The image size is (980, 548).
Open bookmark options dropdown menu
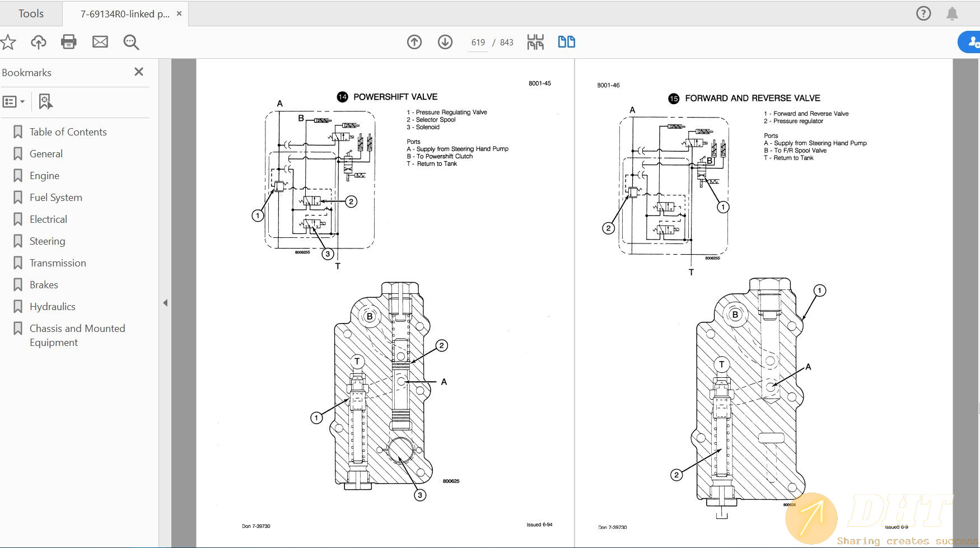[x=14, y=102]
